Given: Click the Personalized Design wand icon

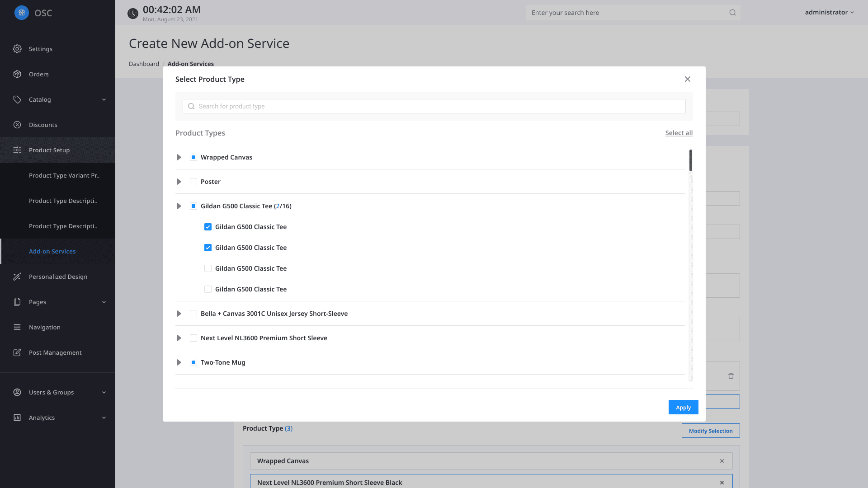Looking at the screenshot, I should tap(17, 277).
